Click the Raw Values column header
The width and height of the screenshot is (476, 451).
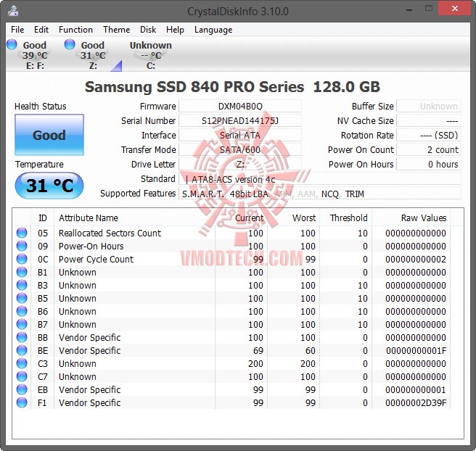tap(411, 218)
